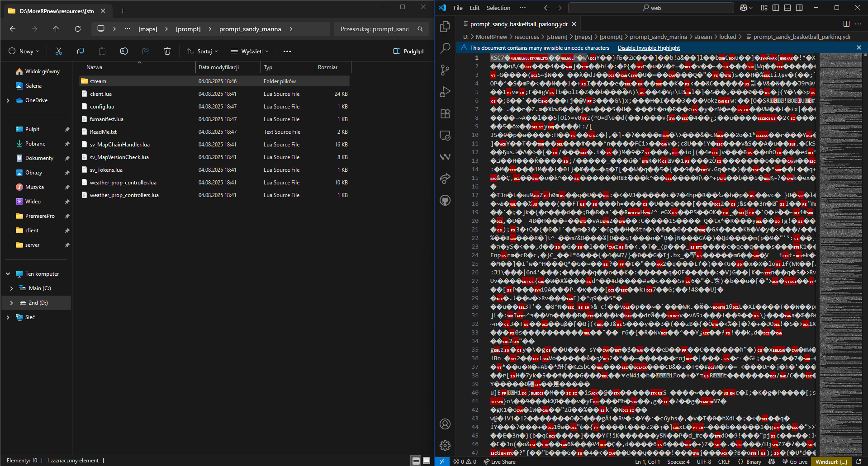This screenshot has width=868, height=466.
Task: Expand the Main (C:) drive tree node
Action: (11, 288)
